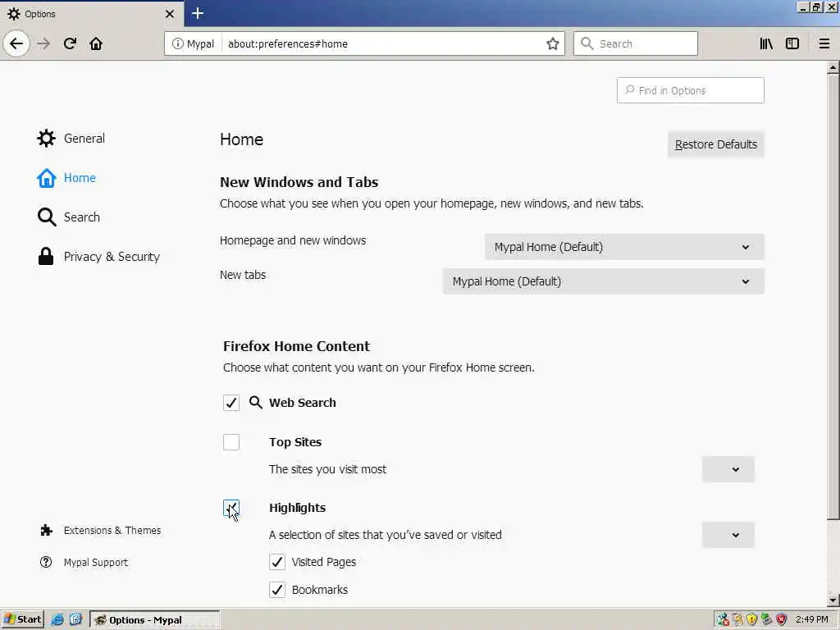Click the forward navigation arrow
The height and width of the screenshot is (630, 840).
pos(44,43)
